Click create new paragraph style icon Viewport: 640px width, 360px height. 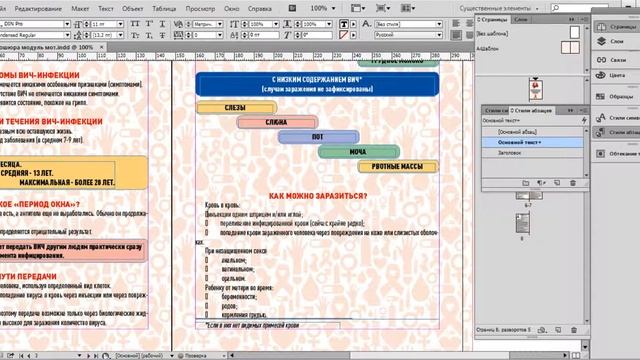[x=557, y=183]
